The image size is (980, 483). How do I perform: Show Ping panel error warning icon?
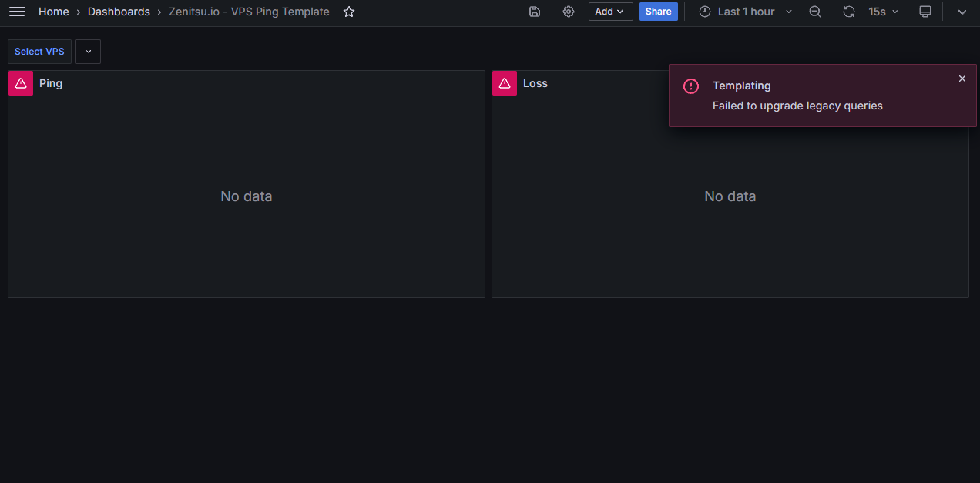[x=21, y=83]
